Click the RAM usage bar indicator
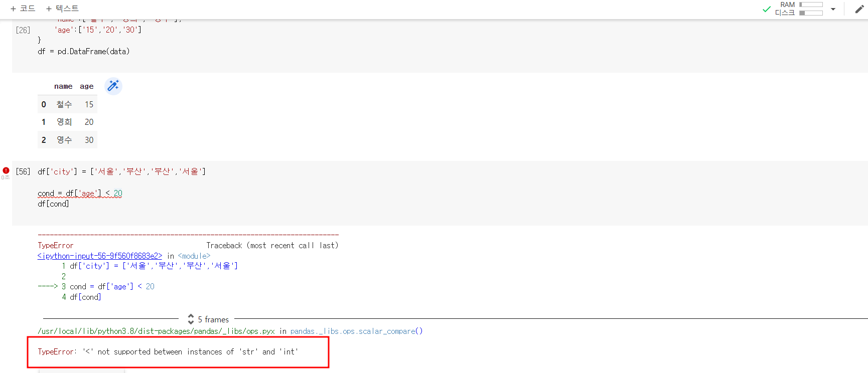The image size is (868, 373). point(811,5)
